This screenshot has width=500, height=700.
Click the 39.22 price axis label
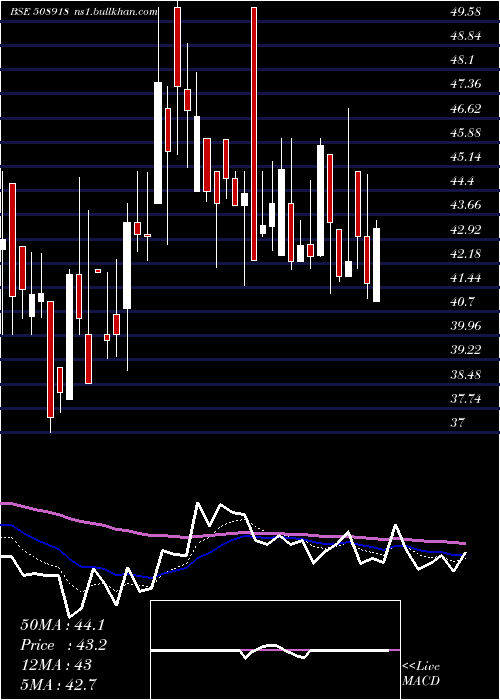(466, 350)
